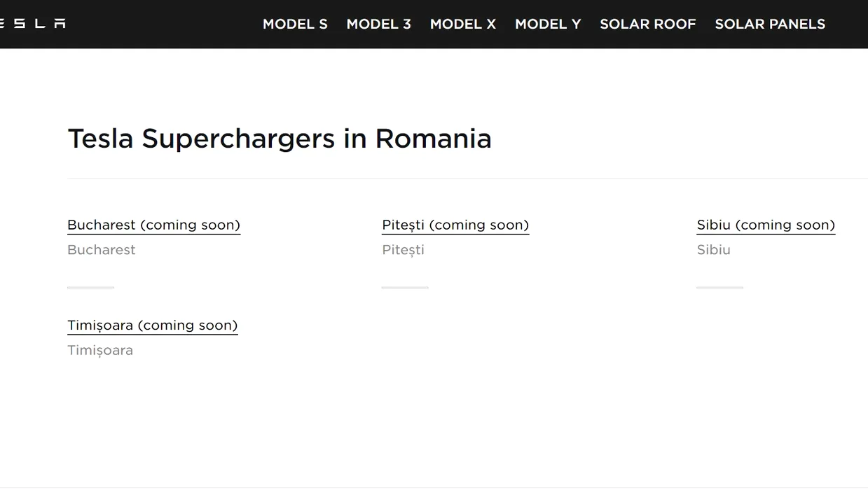This screenshot has height=490, width=868.
Task: Open Pitești (coming soon) supercharger link
Action: (455, 225)
